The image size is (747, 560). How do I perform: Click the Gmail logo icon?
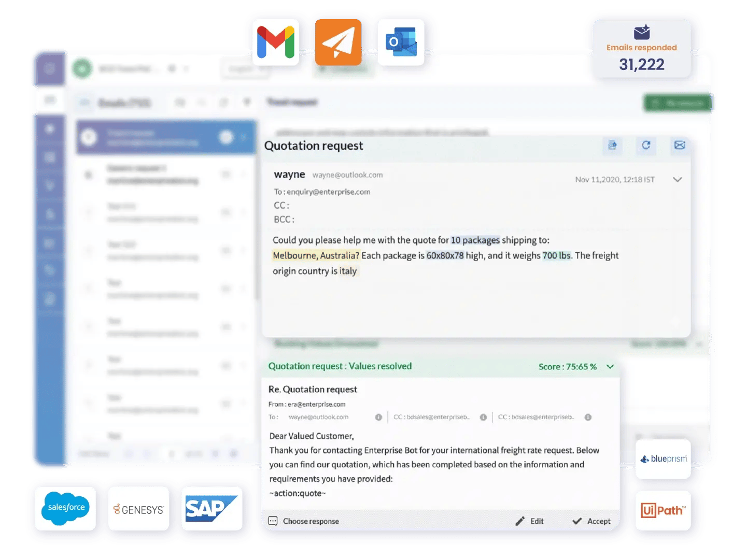pos(276,42)
